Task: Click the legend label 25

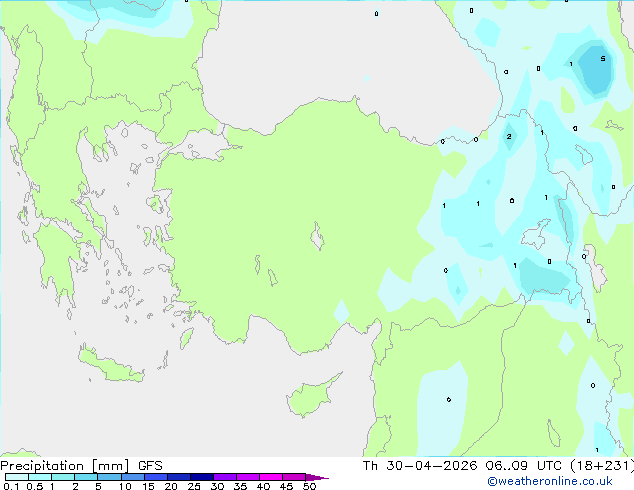Action: [x=194, y=486]
